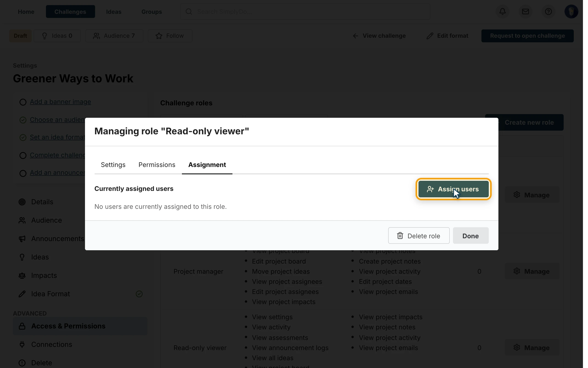Click View challenge back link
The height and width of the screenshot is (368, 588).
[x=379, y=36]
